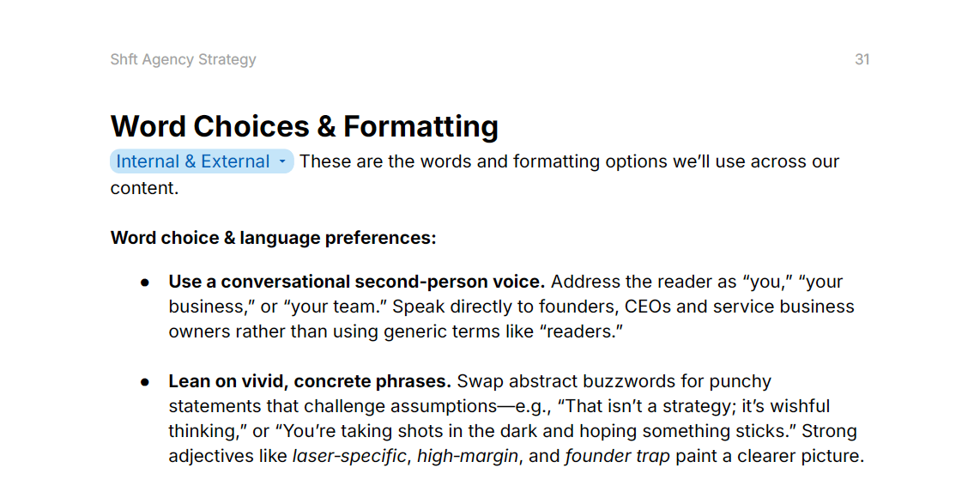Viewport: 980px width, 486px height.
Task: Place cursor in Word Choices & Formatting heading
Action: pyautogui.click(x=304, y=126)
